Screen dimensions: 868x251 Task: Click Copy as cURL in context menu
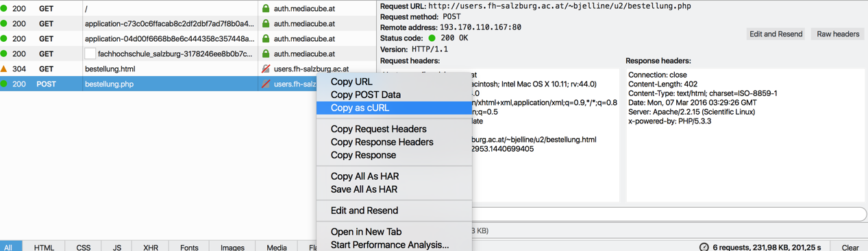coord(360,108)
